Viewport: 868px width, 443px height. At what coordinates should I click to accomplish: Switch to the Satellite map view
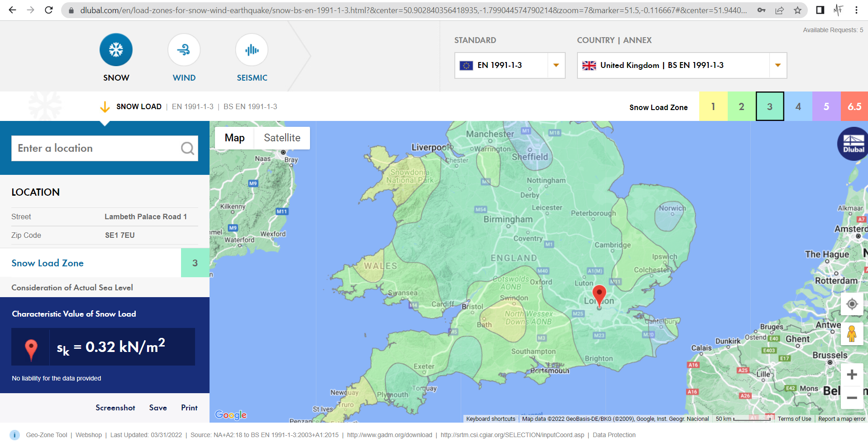(x=281, y=138)
